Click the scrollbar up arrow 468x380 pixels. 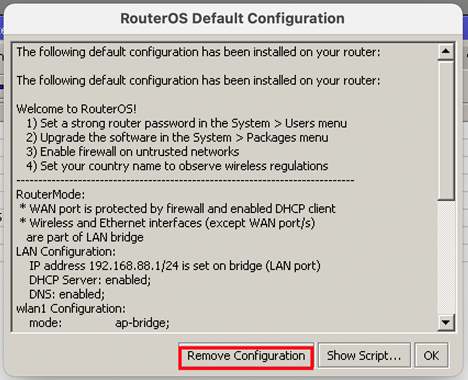pyautogui.click(x=446, y=51)
